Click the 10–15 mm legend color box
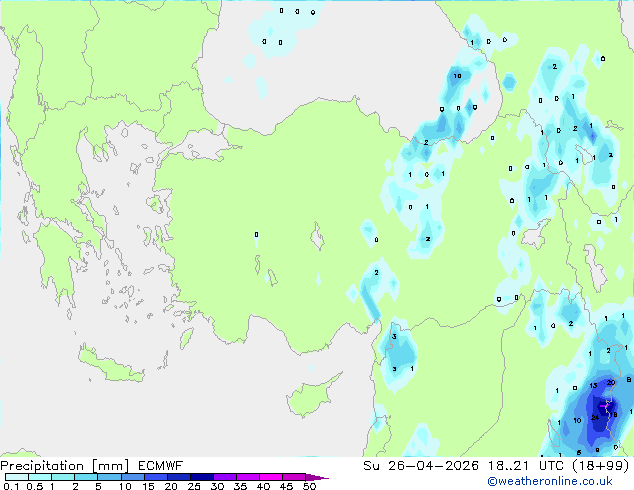The width and height of the screenshot is (634, 490). point(133,477)
